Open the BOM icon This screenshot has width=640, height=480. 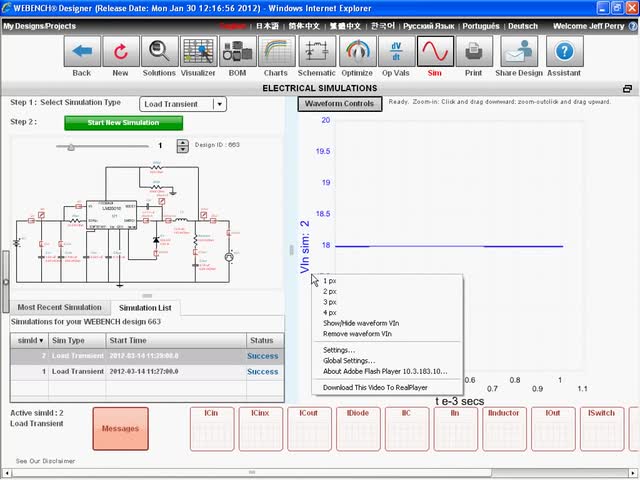click(x=238, y=51)
